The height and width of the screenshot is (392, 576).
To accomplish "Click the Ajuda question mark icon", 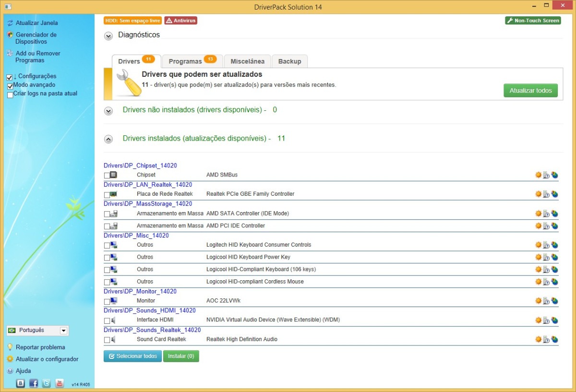I will pyautogui.click(x=10, y=371).
